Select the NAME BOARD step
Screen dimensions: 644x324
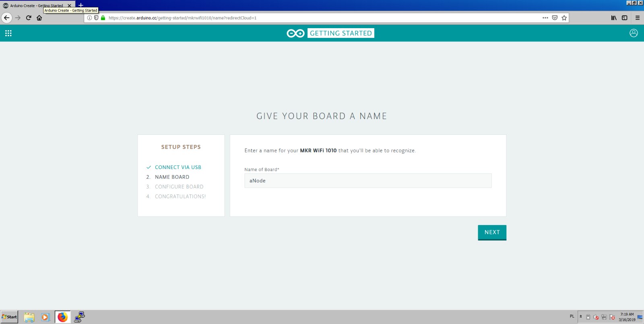pyautogui.click(x=172, y=177)
